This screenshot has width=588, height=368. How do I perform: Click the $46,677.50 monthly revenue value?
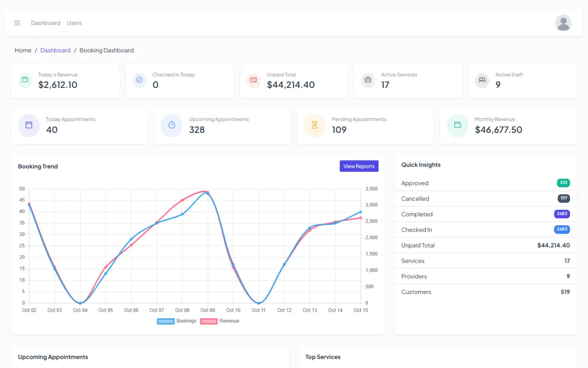pyautogui.click(x=498, y=130)
